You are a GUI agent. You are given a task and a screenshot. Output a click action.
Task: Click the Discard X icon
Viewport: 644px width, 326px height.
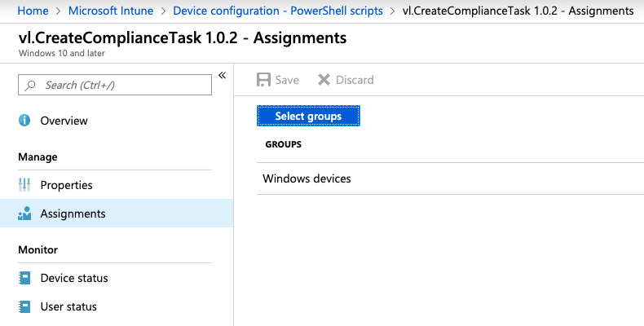pos(324,80)
